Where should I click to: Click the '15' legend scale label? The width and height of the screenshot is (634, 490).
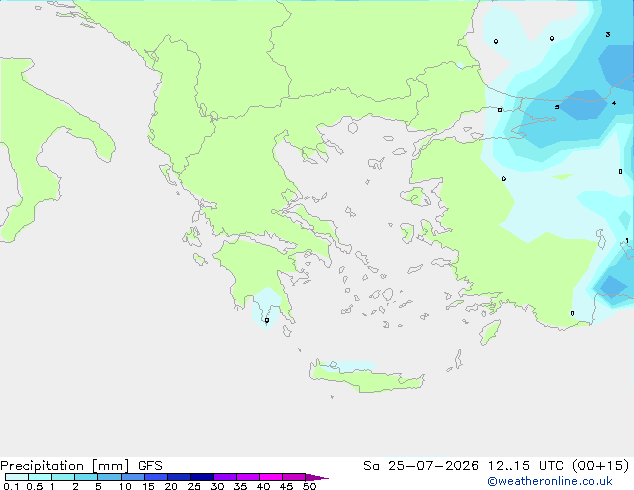click(148, 486)
